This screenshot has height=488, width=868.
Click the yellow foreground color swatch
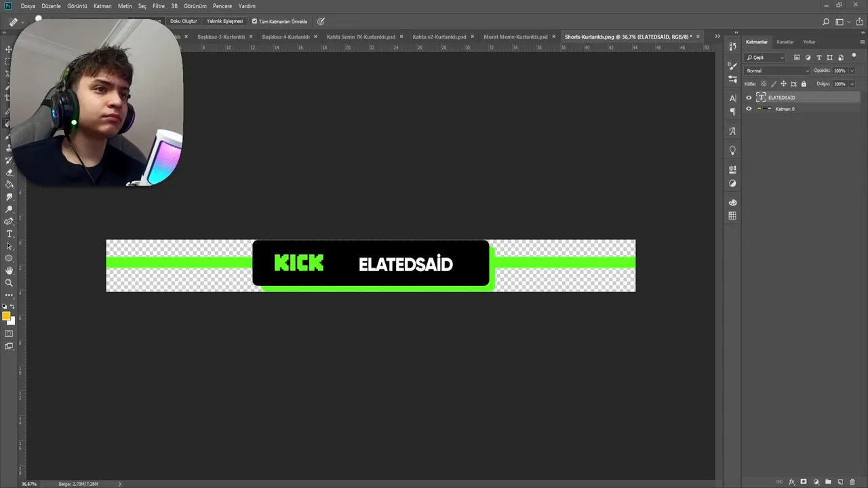coord(6,316)
